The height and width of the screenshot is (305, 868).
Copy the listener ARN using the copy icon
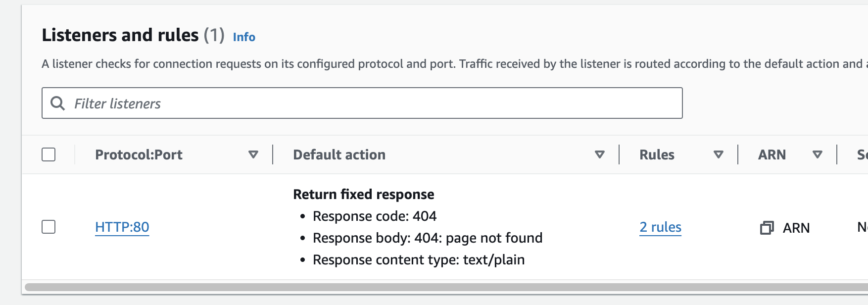[x=767, y=228]
